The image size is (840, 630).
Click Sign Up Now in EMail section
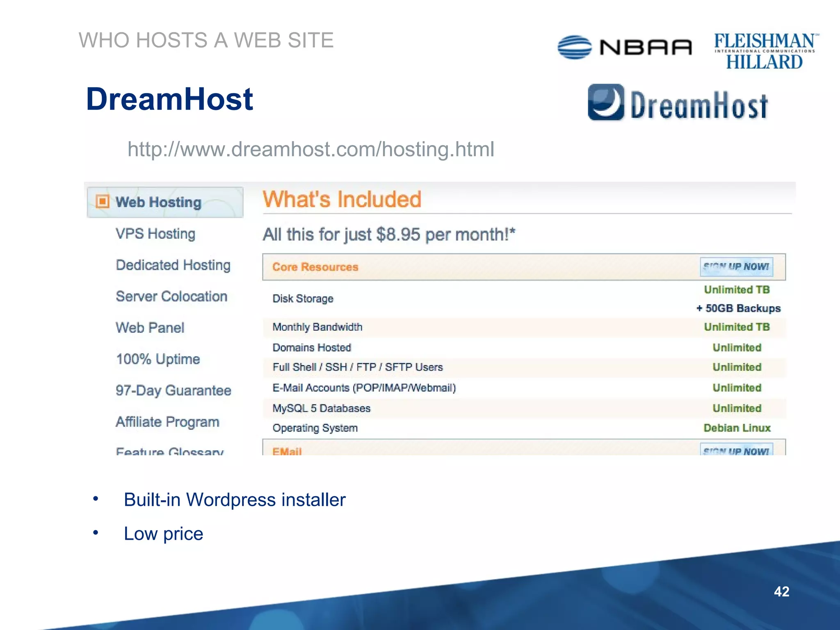(x=736, y=450)
